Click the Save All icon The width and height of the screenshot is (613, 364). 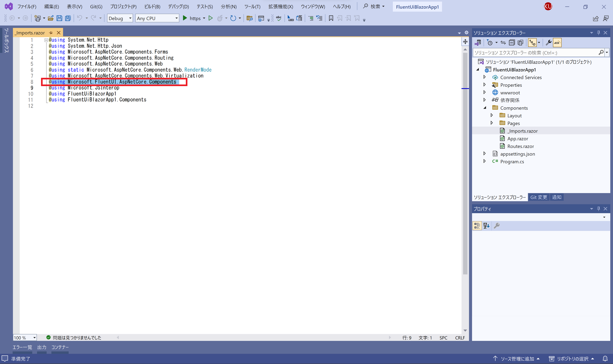68,18
